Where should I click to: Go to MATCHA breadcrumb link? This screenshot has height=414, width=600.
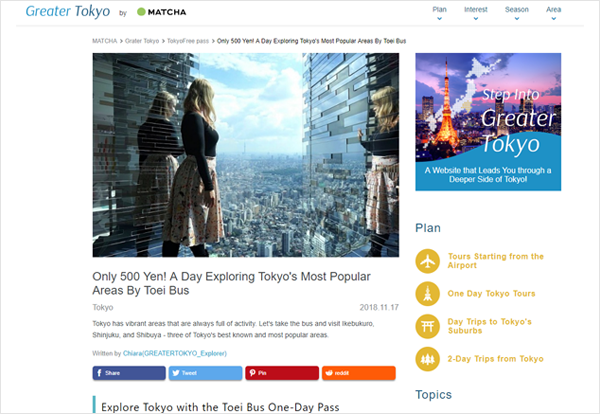104,41
